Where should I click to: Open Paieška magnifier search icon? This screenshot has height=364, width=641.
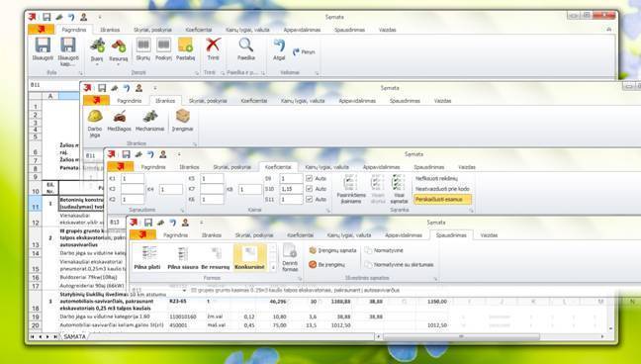click(x=246, y=45)
